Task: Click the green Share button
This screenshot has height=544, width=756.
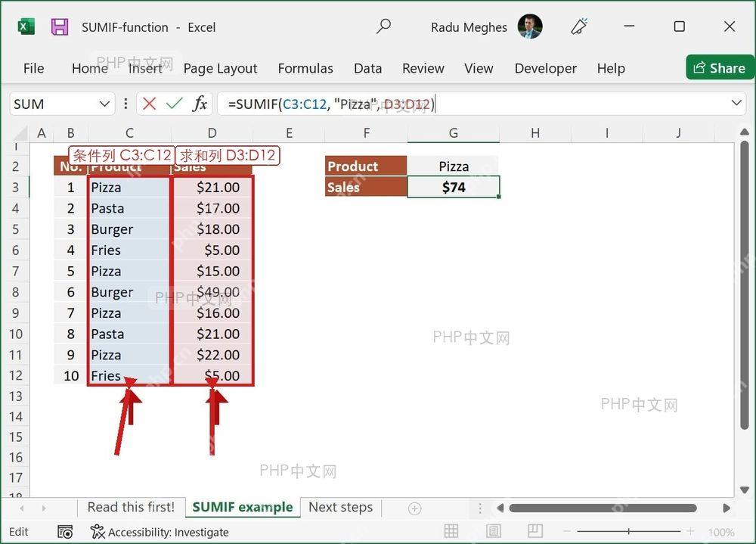Action: [720, 67]
